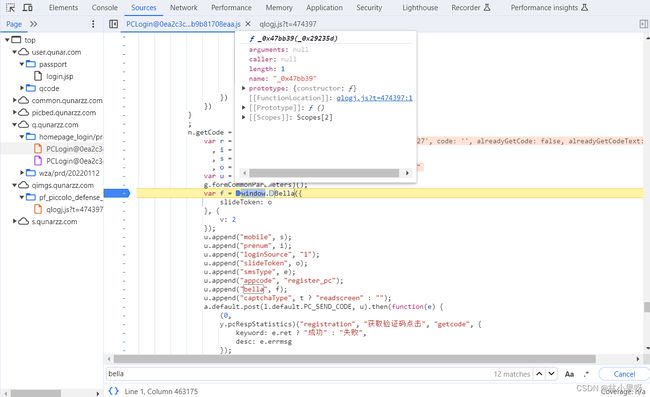Activate the inspect element picker icon
The image size is (650, 397).
pos(10,7)
